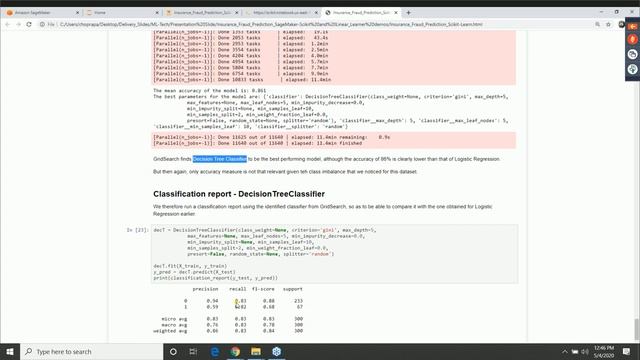The height and width of the screenshot is (360, 640).
Task: Open the Windows notification center
Action: tap(627, 351)
